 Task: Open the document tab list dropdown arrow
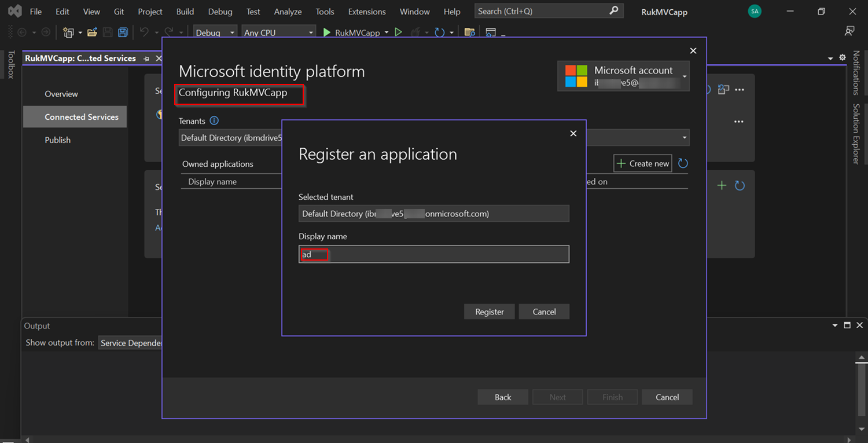pos(830,58)
